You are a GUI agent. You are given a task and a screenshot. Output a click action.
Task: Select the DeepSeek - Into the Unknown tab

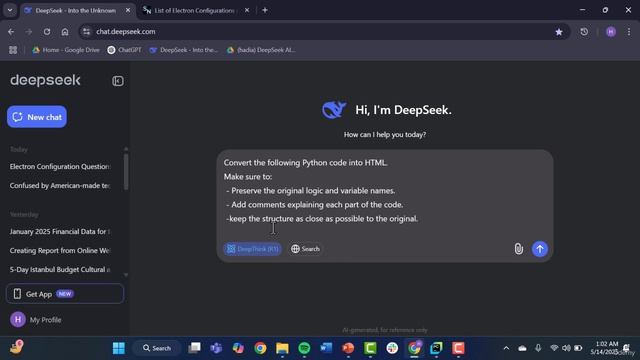[x=75, y=10]
